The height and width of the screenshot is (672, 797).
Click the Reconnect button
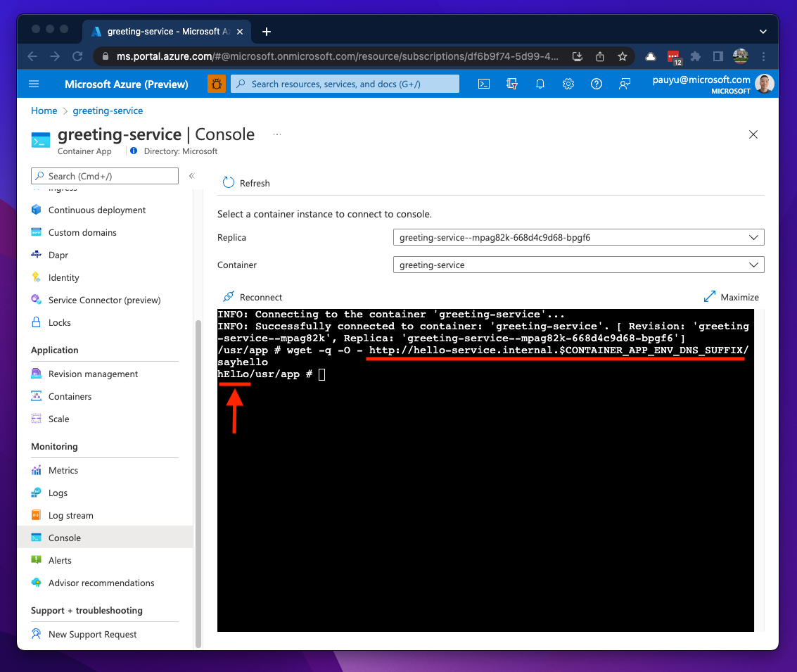(x=253, y=297)
